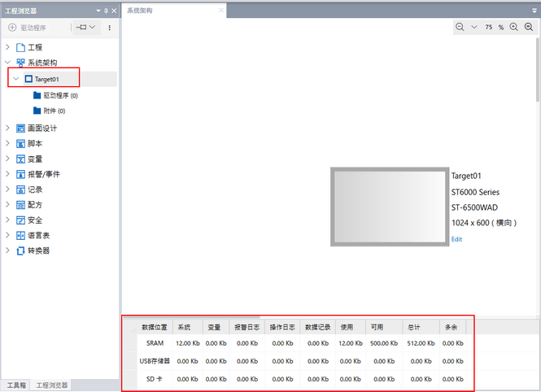Select the Target01 device thumbnail in canvas

(389, 207)
